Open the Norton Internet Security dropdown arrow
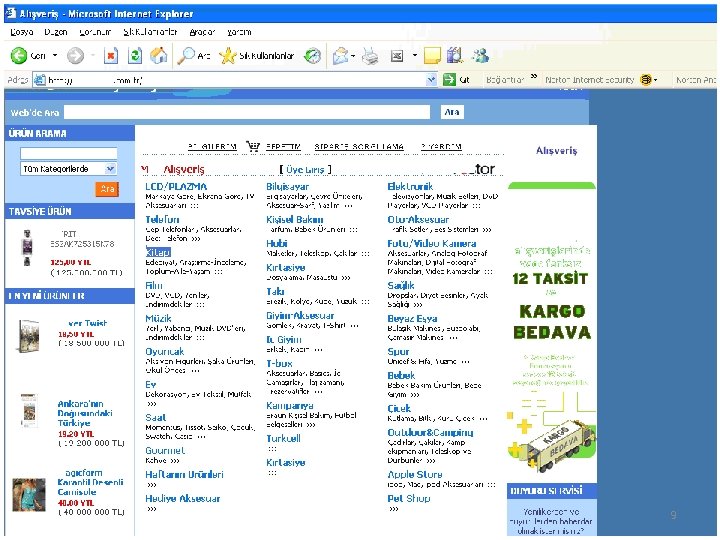The width and height of the screenshot is (720, 540). click(x=655, y=80)
